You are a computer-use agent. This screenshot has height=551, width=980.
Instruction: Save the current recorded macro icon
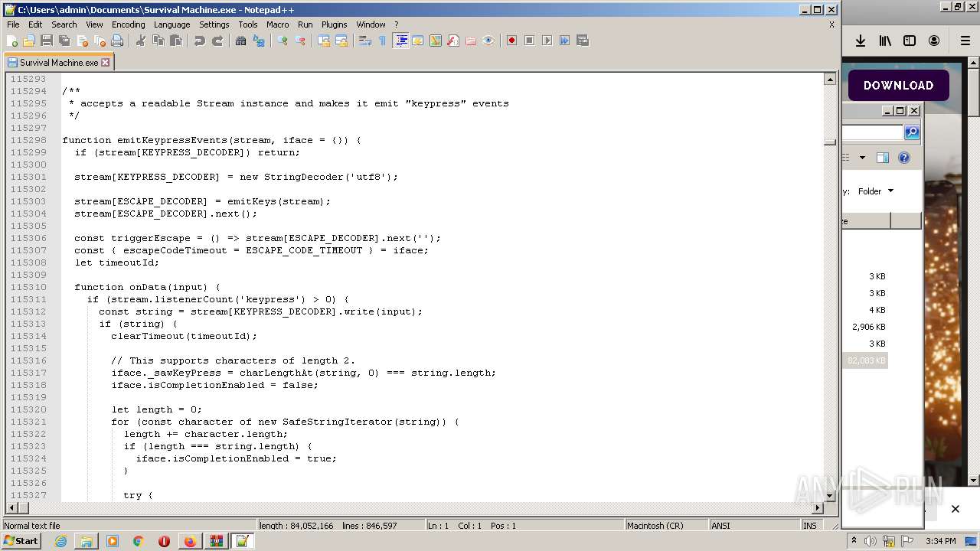coord(582,41)
